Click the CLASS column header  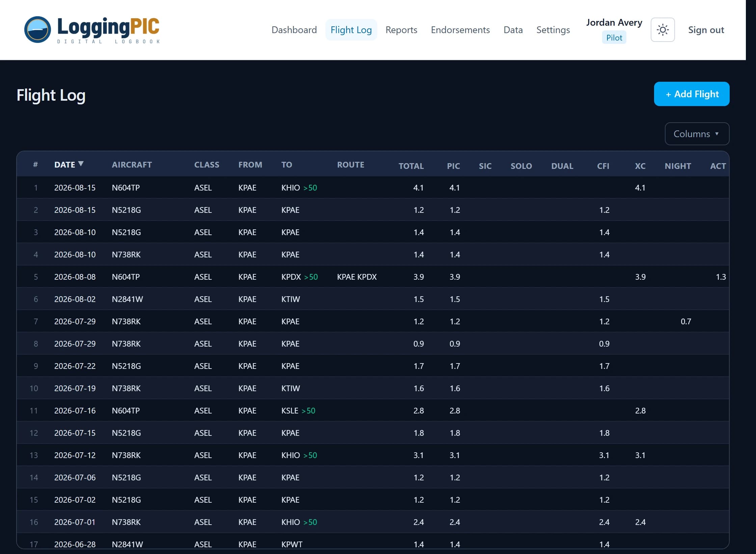(207, 165)
